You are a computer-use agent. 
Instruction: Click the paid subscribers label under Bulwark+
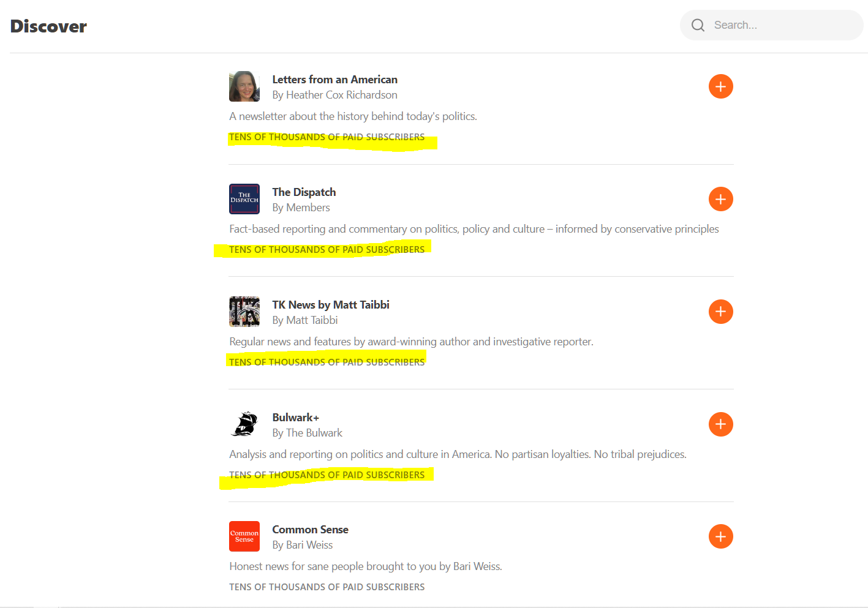(326, 475)
